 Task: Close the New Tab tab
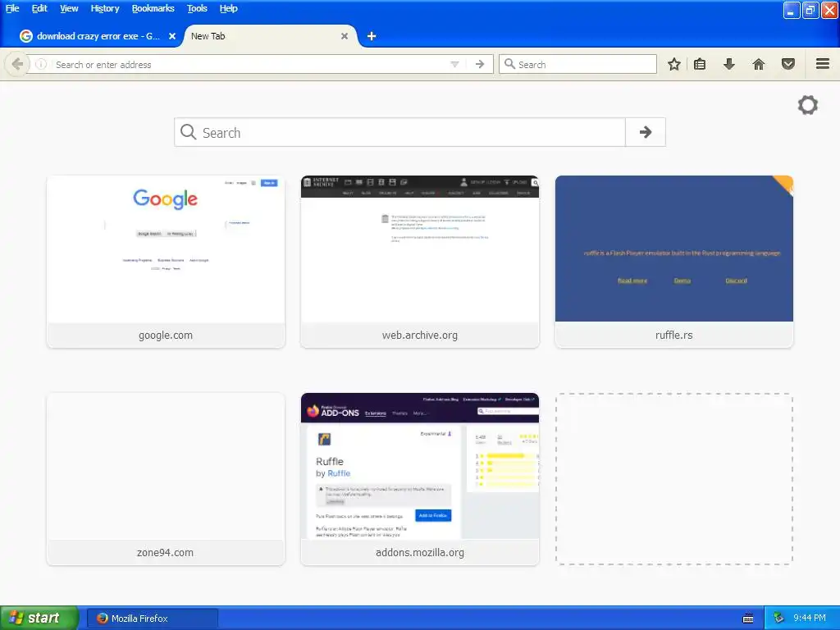point(345,36)
